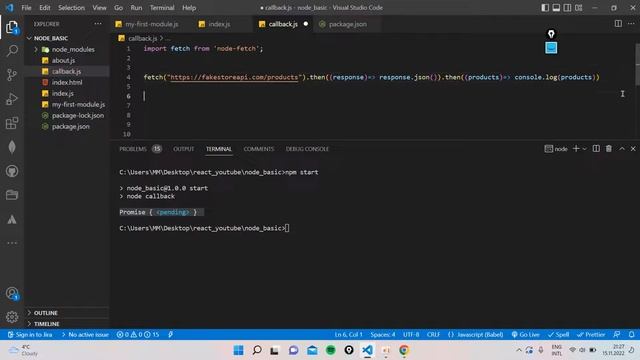The height and width of the screenshot is (360, 640).
Task: Toggle panel layout icon in title bar
Action: click(x=556, y=7)
